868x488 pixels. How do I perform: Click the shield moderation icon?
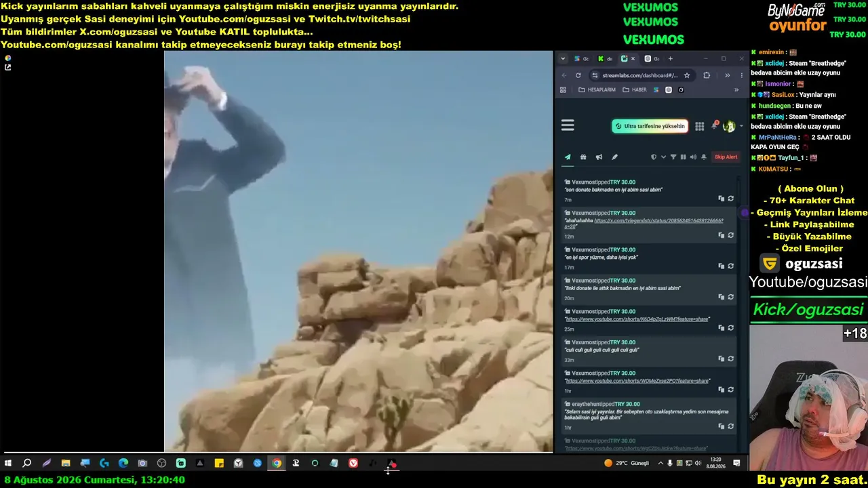click(654, 157)
